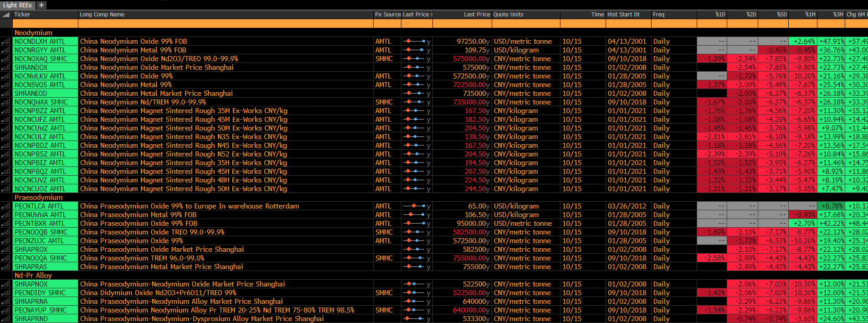868x323 pixels.
Task: Open the chart icon for the NDCNRGYY AMTL row
Action: point(6,50)
